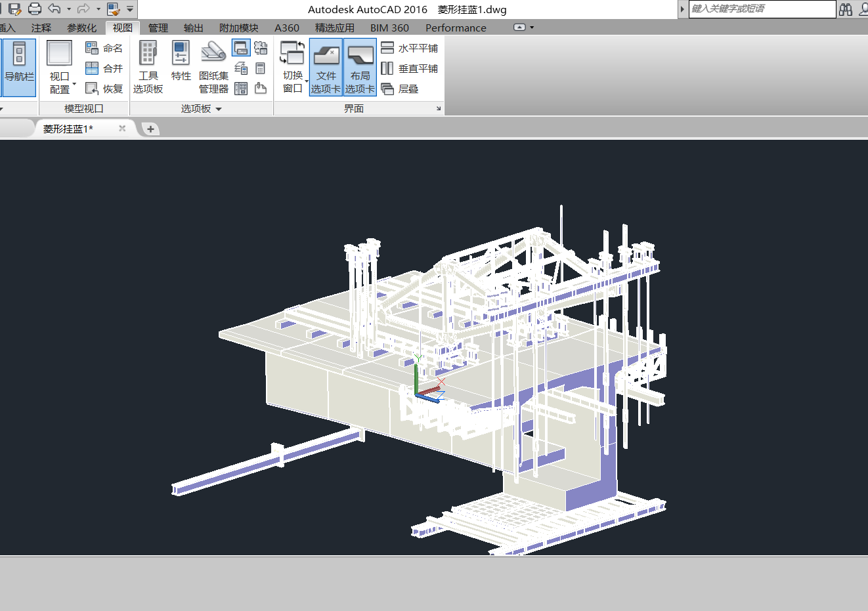This screenshot has width=868, height=611.
Task: Click the Save As icon in quick access toolbar
Action: click(14, 9)
